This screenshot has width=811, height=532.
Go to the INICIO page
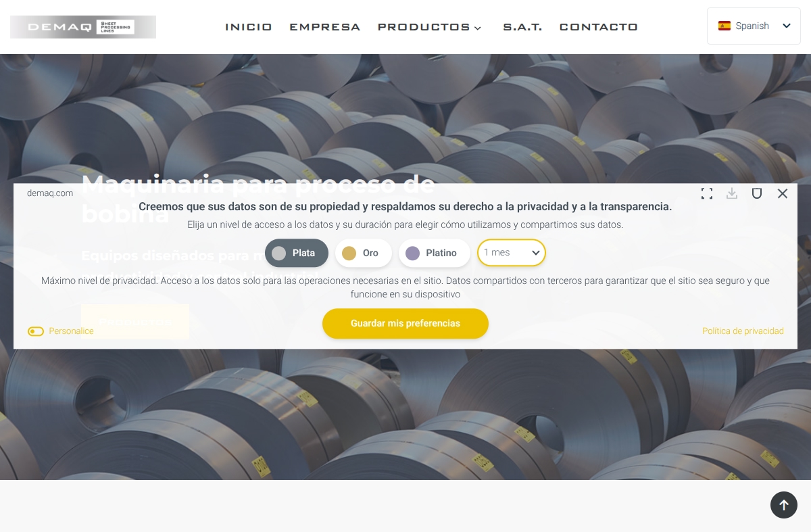248,28
